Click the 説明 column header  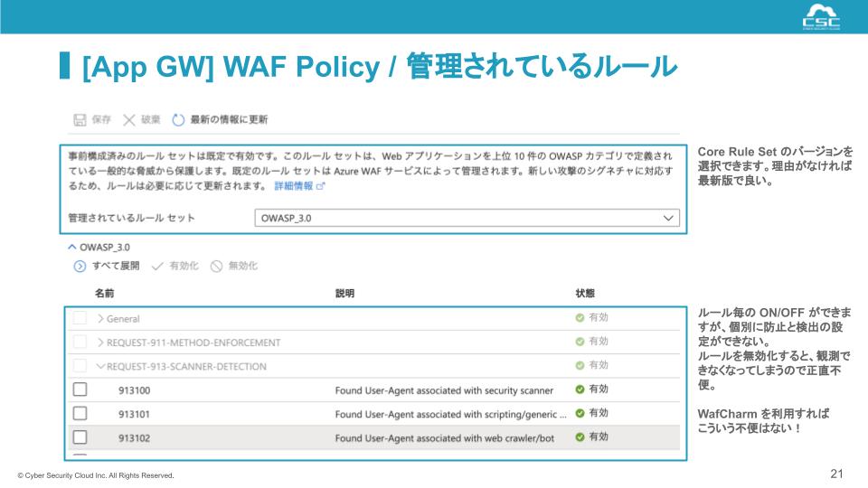(x=344, y=293)
